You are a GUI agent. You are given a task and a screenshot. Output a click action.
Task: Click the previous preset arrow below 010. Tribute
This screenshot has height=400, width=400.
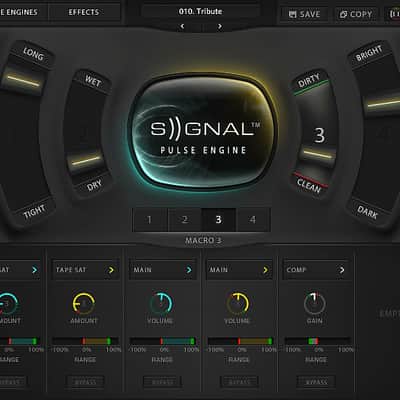182,26
